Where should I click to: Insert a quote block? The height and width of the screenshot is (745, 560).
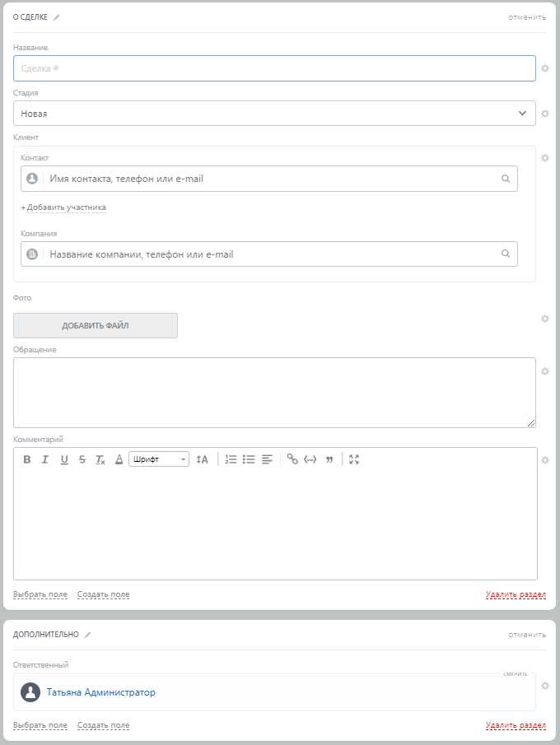pos(329,459)
